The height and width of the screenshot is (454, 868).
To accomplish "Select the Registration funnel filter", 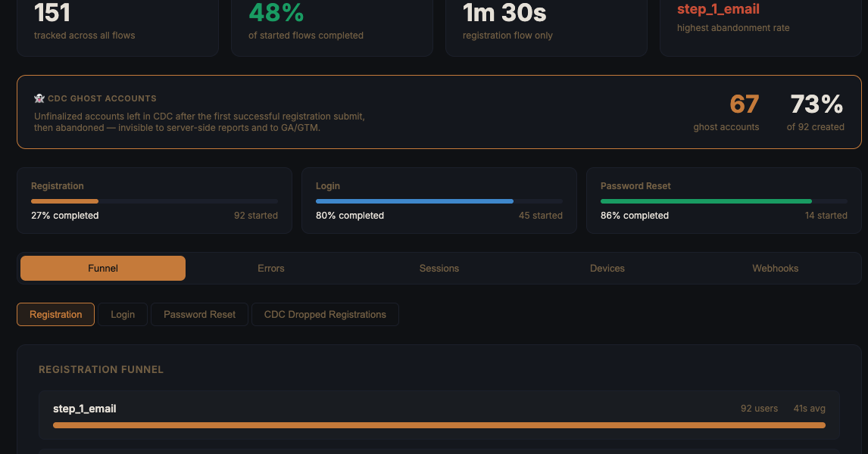I will point(56,314).
